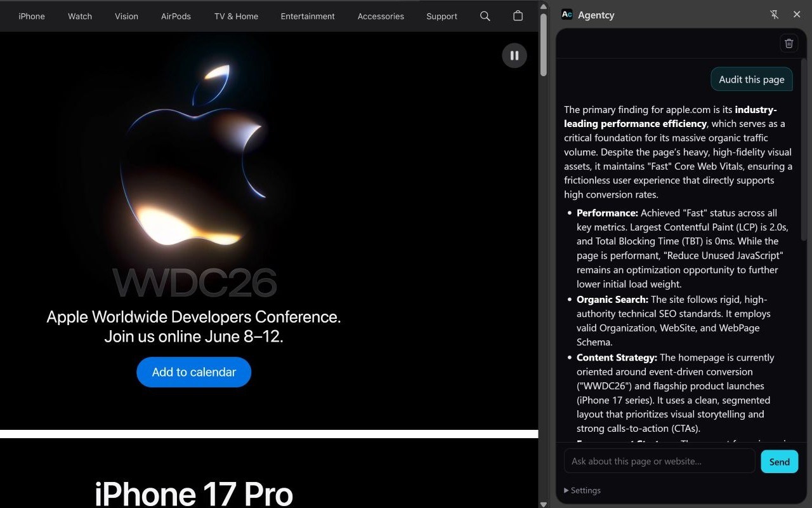812x508 pixels.
Task: Click the iPhone 17 Pro heading
Action: click(193, 494)
